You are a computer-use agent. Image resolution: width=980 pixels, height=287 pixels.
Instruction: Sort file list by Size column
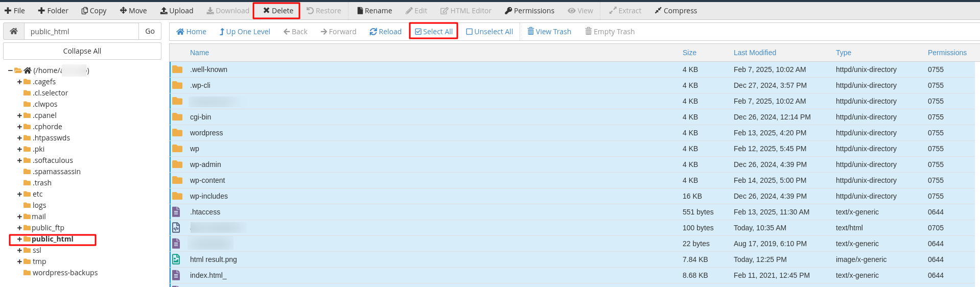(689, 53)
